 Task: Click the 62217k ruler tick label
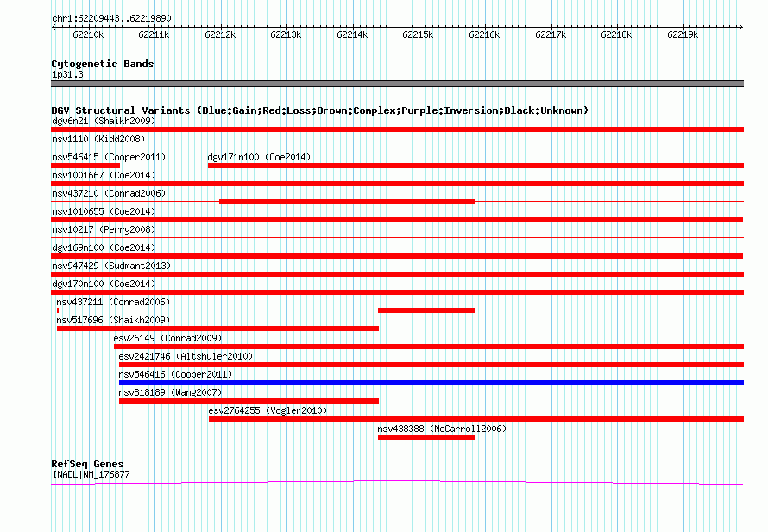pos(551,34)
